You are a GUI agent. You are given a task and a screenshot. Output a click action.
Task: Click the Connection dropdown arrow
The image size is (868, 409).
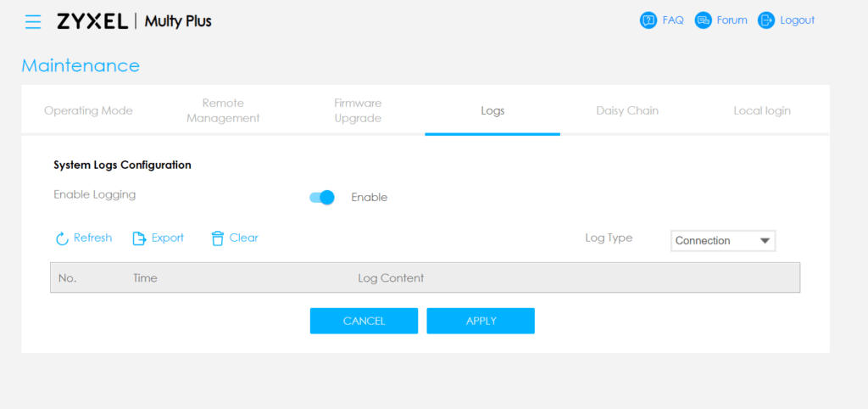coord(765,241)
